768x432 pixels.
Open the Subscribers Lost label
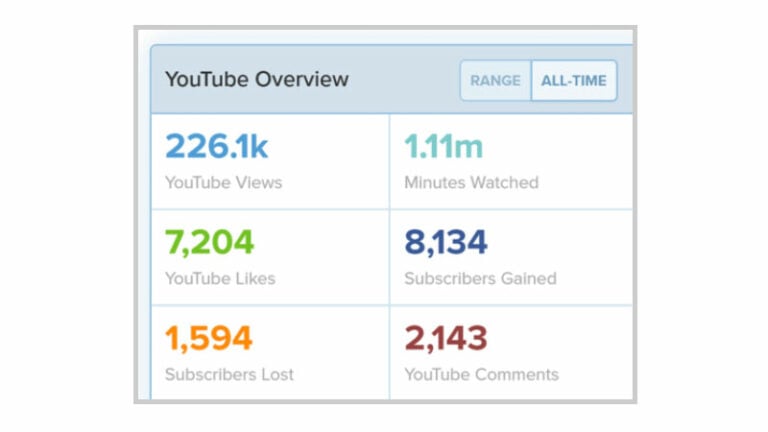228,374
